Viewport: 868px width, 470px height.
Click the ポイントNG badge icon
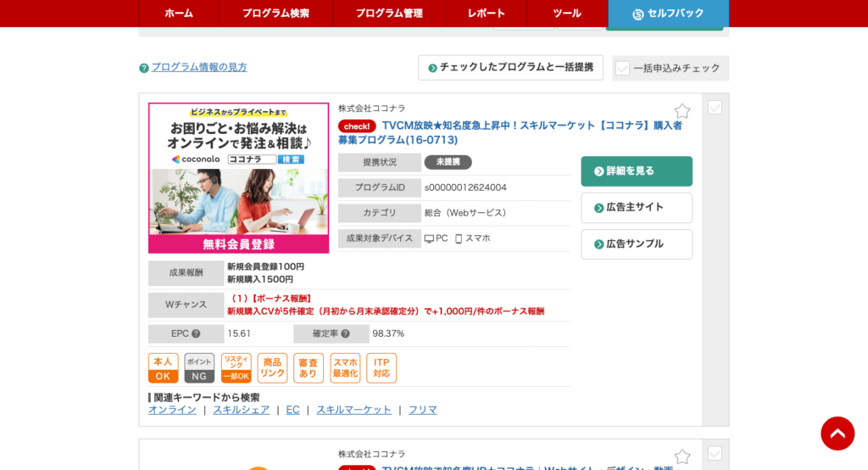[199, 368]
